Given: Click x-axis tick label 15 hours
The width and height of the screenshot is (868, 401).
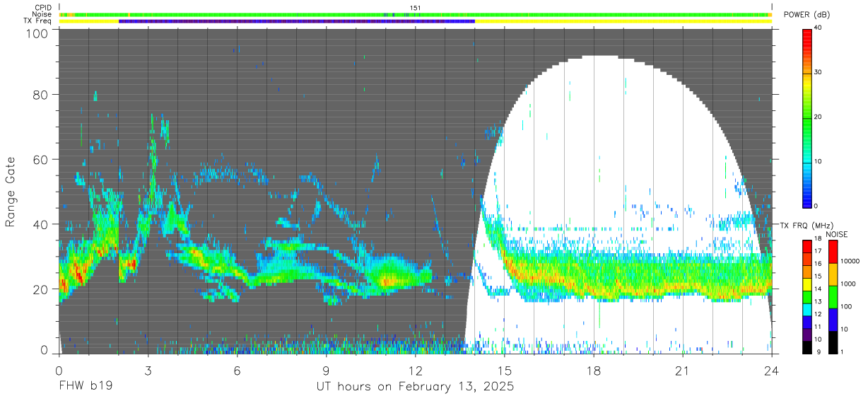Looking at the screenshot, I should point(504,371).
